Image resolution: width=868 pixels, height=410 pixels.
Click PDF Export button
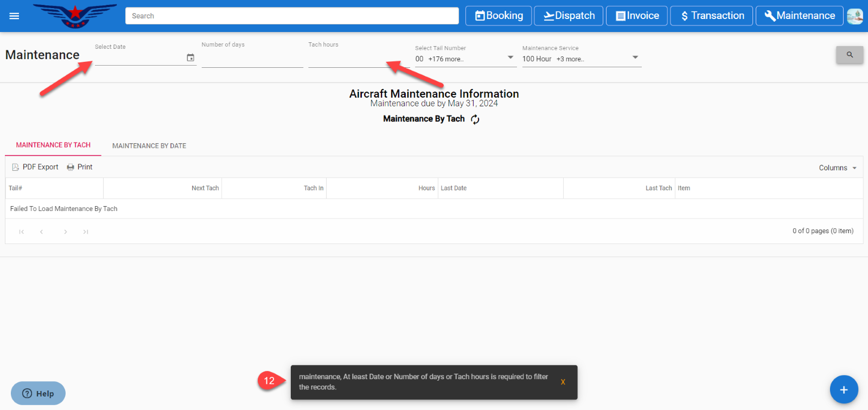(x=35, y=167)
